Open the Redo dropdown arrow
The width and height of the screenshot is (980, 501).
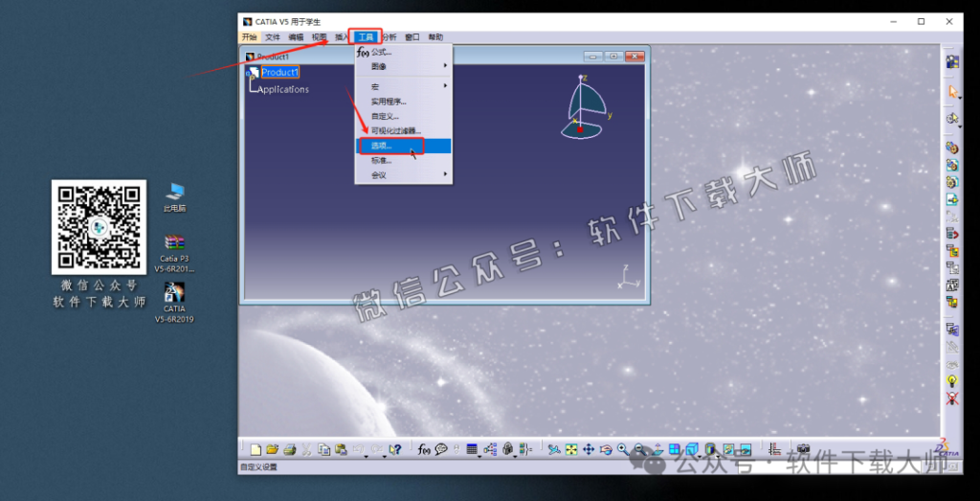point(385,456)
